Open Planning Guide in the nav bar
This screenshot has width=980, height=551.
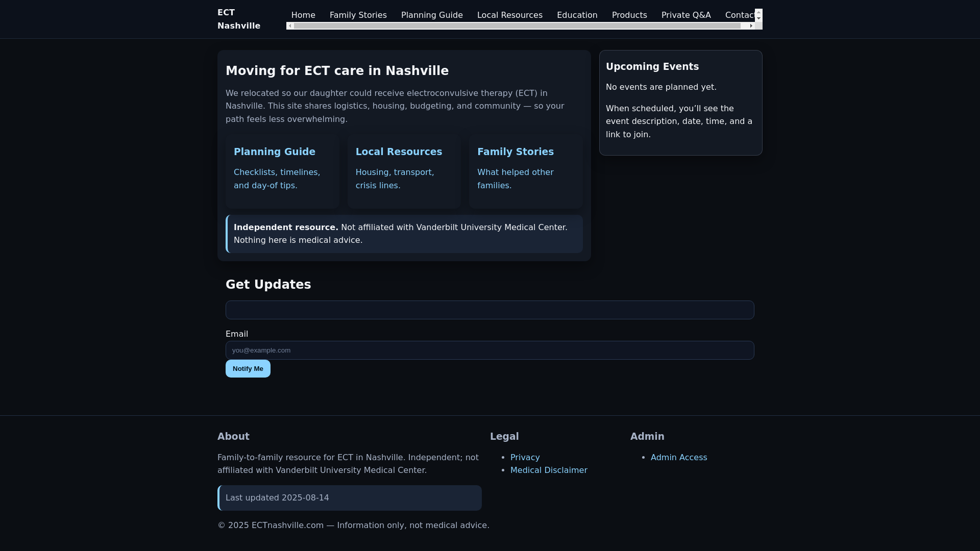432,15
